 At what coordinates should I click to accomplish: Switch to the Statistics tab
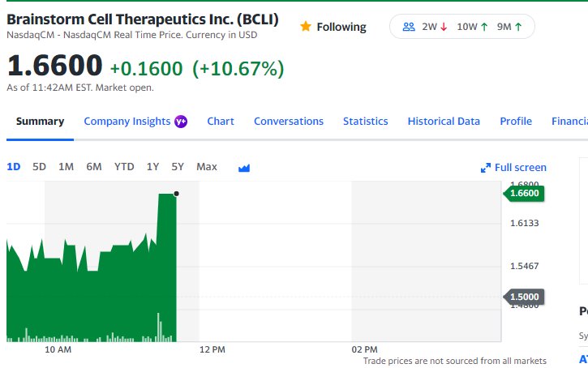(x=365, y=122)
